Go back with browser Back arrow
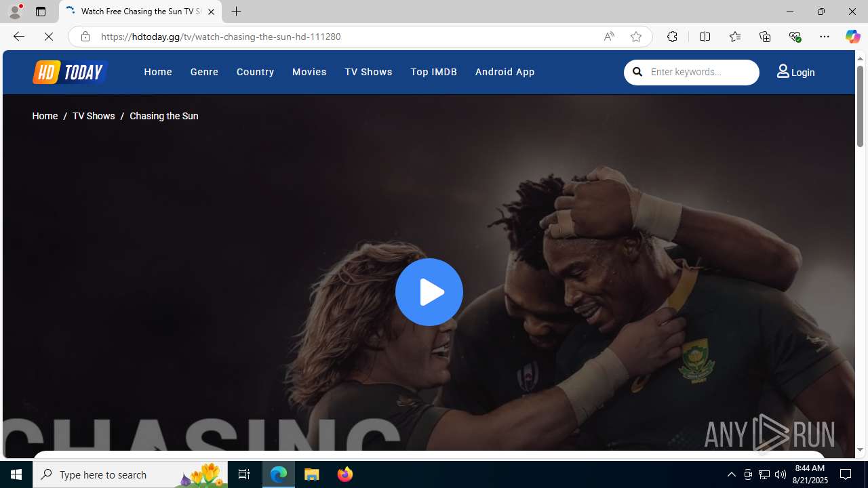 click(x=18, y=37)
